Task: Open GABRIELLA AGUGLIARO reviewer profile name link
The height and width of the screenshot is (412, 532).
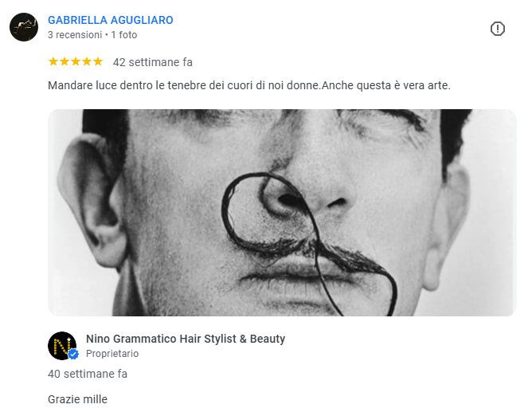Action: point(111,20)
